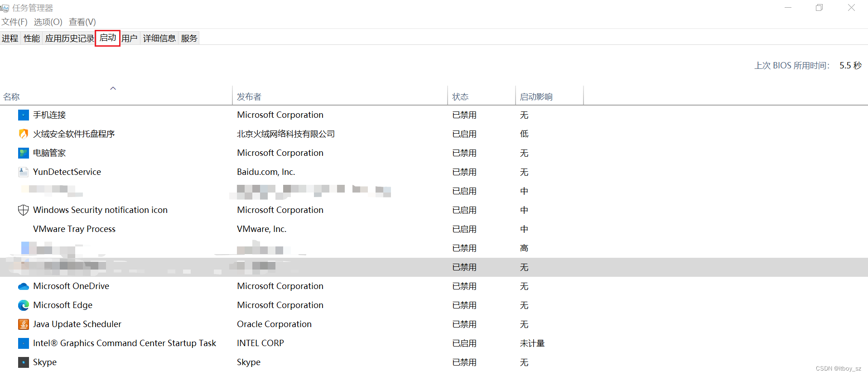Image resolution: width=868 pixels, height=376 pixels.
Task: Open the 查看(V) menu
Action: coord(82,22)
